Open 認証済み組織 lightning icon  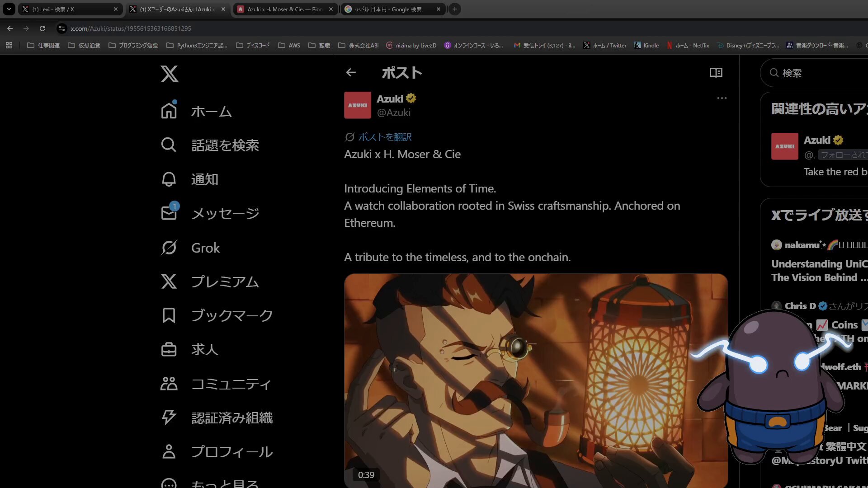click(169, 418)
